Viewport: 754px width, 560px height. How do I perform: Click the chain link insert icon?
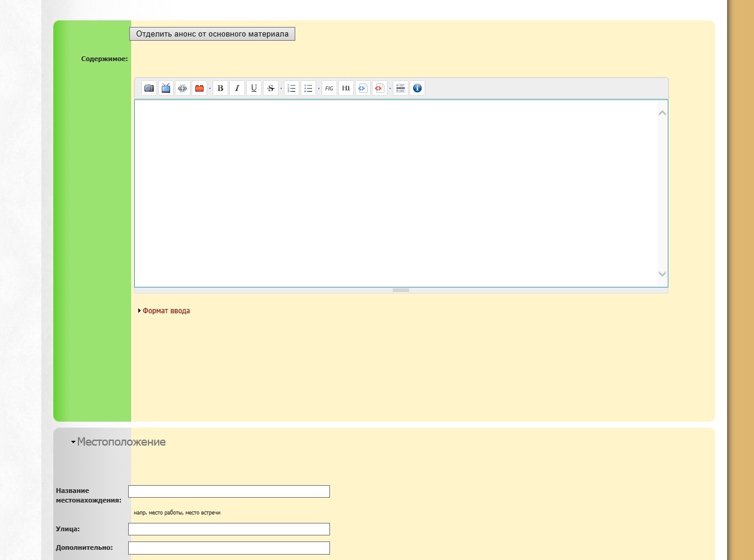click(183, 88)
